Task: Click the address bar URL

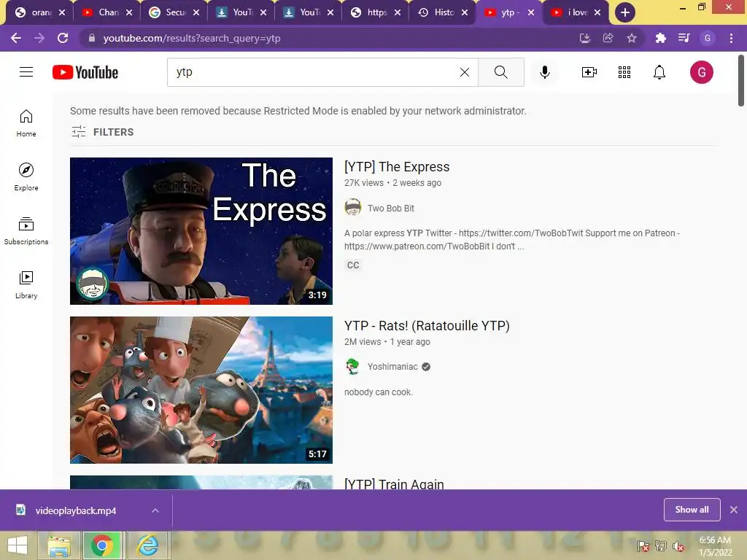Action: pyautogui.click(x=192, y=38)
